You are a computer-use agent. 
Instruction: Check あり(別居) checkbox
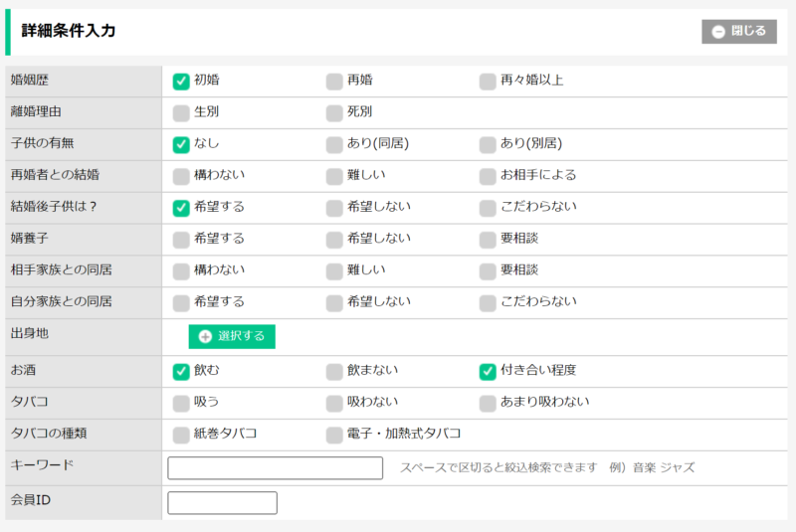(488, 145)
